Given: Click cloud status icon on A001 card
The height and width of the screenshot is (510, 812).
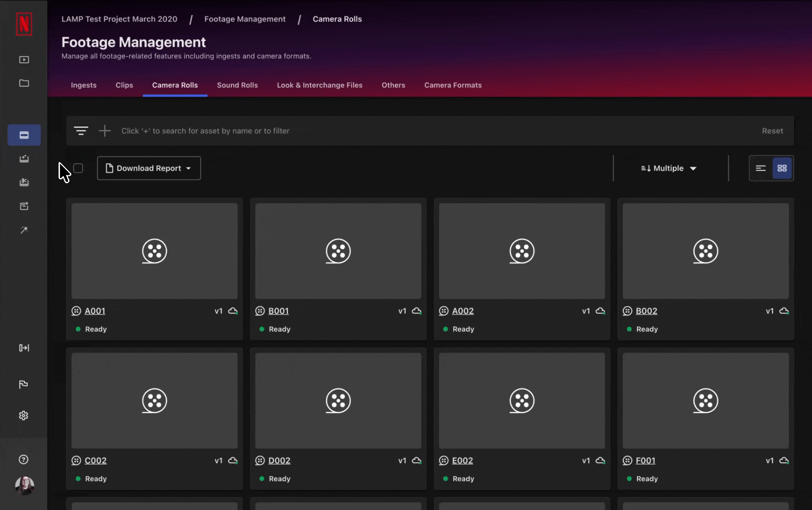Looking at the screenshot, I should pyautogui.click(x=233, y=311).
